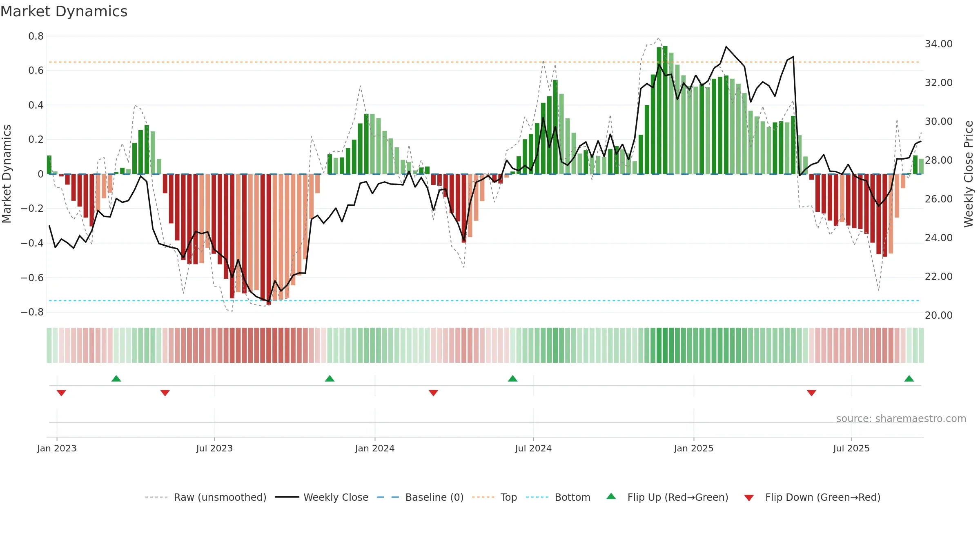The image size is (980, 551).
Task: Click the red flip-down marker after Jan 2024
Action: [434, 393]
